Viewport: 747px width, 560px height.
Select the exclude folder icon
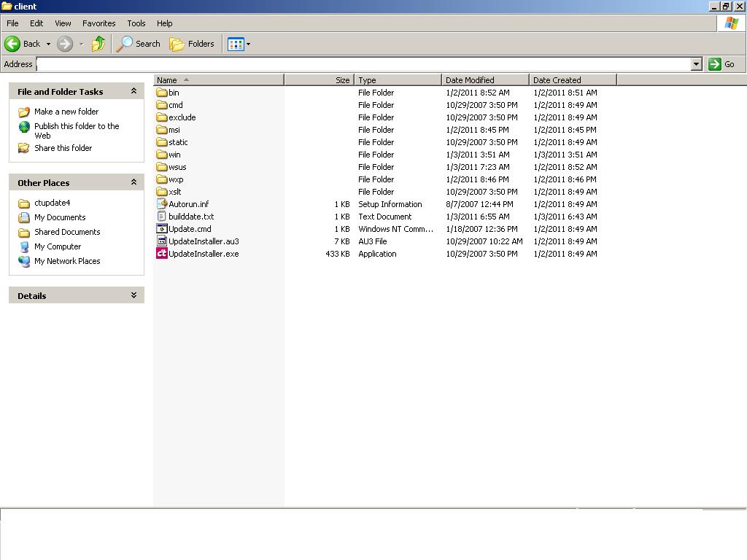click(162, 117)
